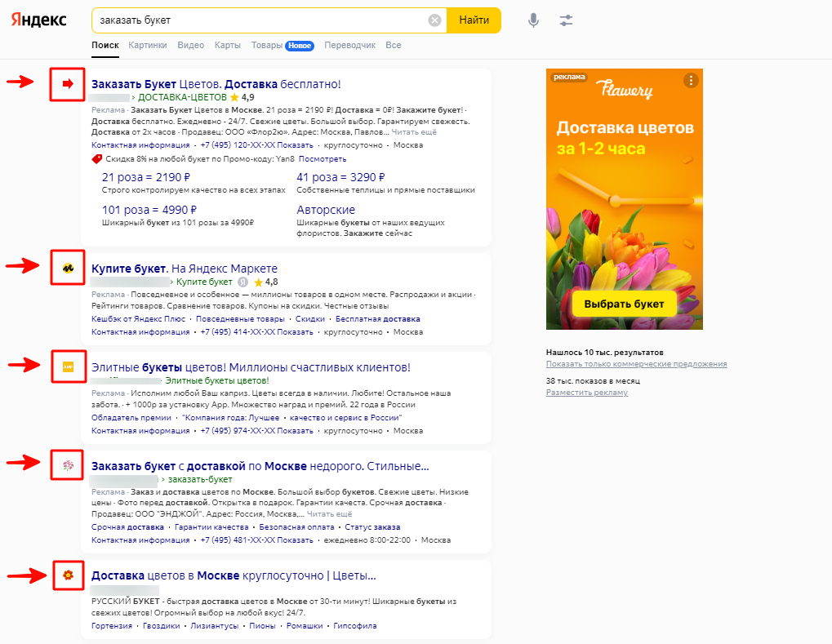Screen dimensions: 832x644
Task: Clear the search field with X icon
Action: 434,20
